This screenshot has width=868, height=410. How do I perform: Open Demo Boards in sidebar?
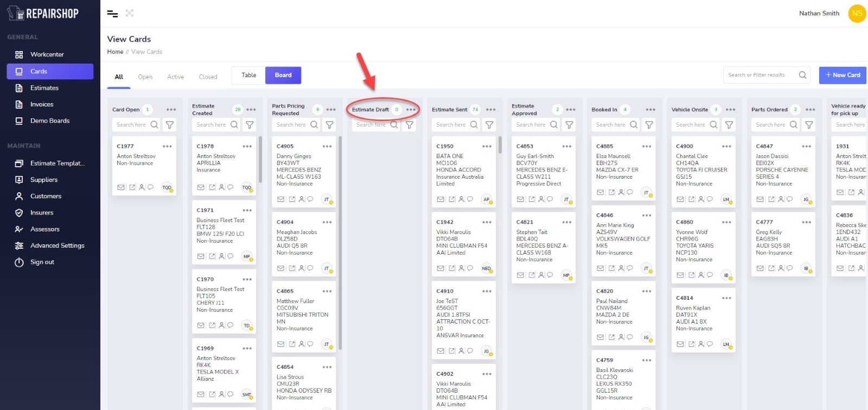(x=50, y=121)
